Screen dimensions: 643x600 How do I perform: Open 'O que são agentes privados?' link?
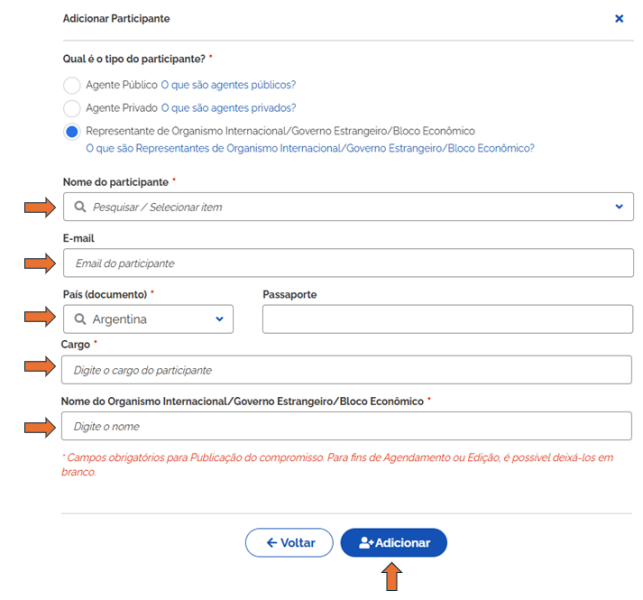(x=228, y=108)
